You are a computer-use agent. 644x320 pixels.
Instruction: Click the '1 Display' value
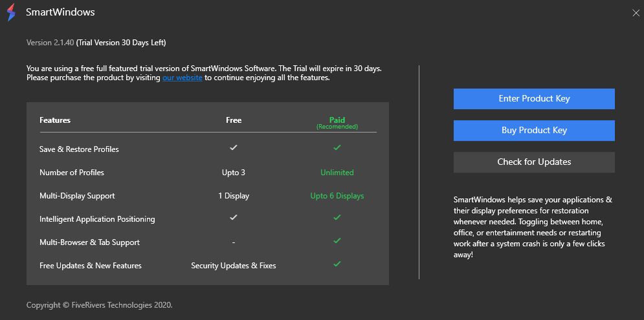(x=234, y=196)
